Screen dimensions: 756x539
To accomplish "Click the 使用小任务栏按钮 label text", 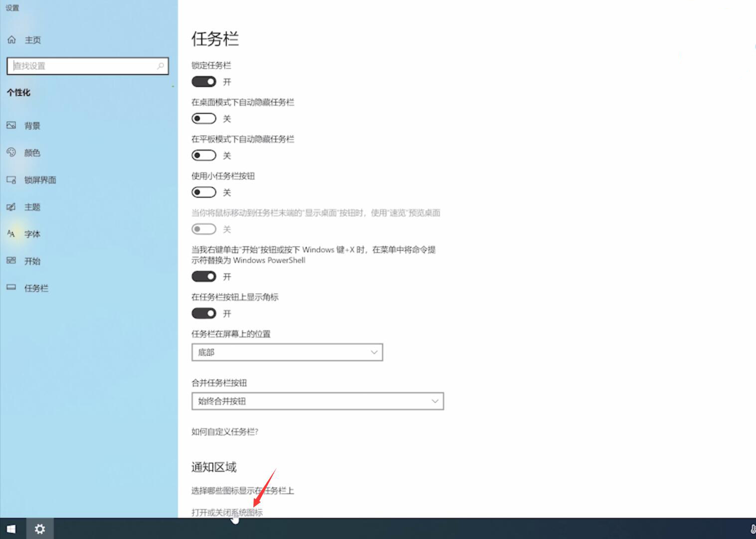I will click(223, 176).
